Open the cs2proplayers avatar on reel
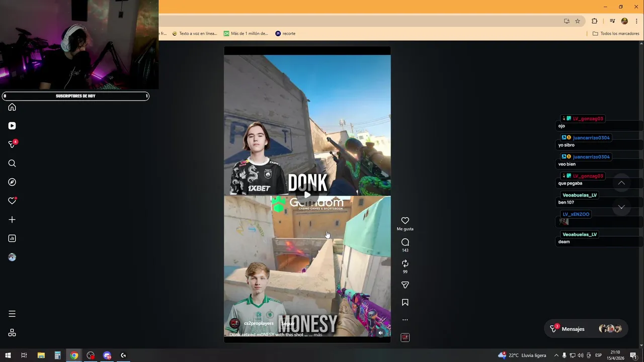Screen dimensions: 644x362 tap(234, 323)
